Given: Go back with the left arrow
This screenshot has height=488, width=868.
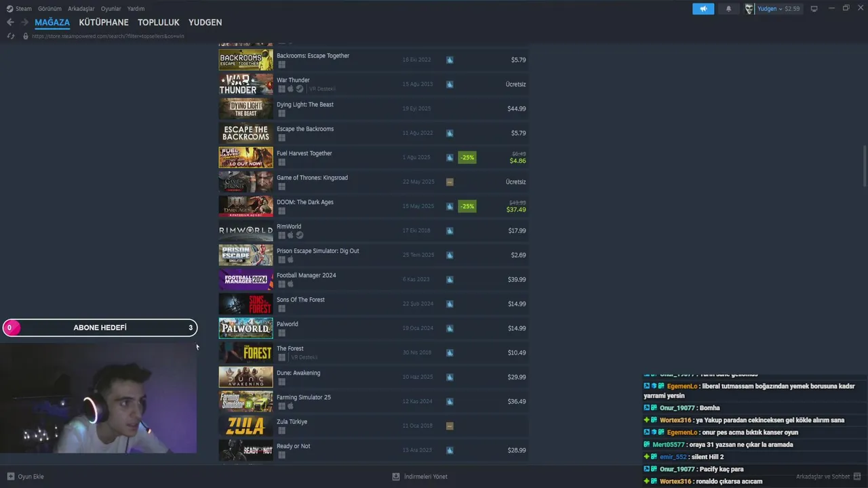Looking at the screenshot, I should click(10, 22).
